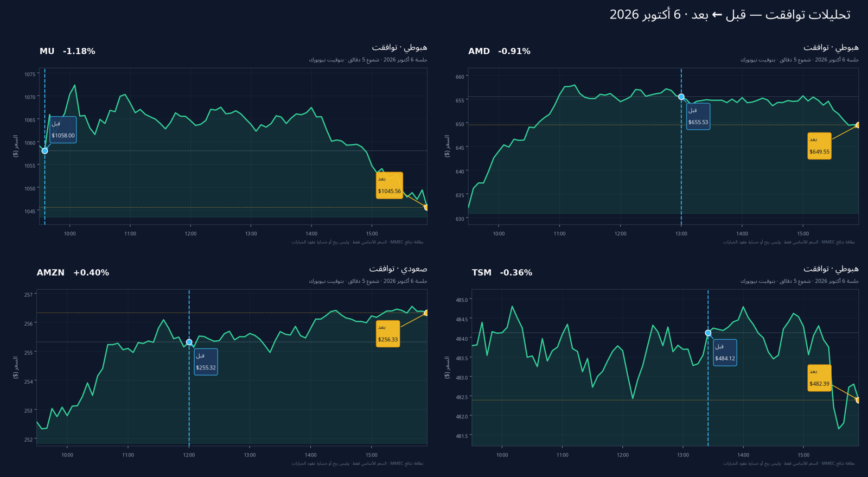Viewport: 868px width, 477px height.
Task: Click the blue 'before' marker dot on AMZN chart
Action: [x=189, y=342]
